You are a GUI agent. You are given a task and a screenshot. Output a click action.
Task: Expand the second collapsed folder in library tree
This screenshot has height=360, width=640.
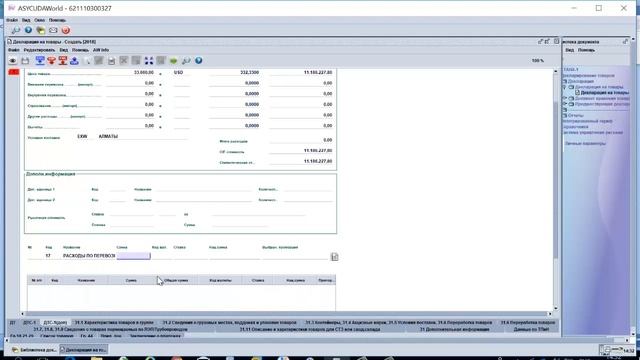tap(564, 98)
